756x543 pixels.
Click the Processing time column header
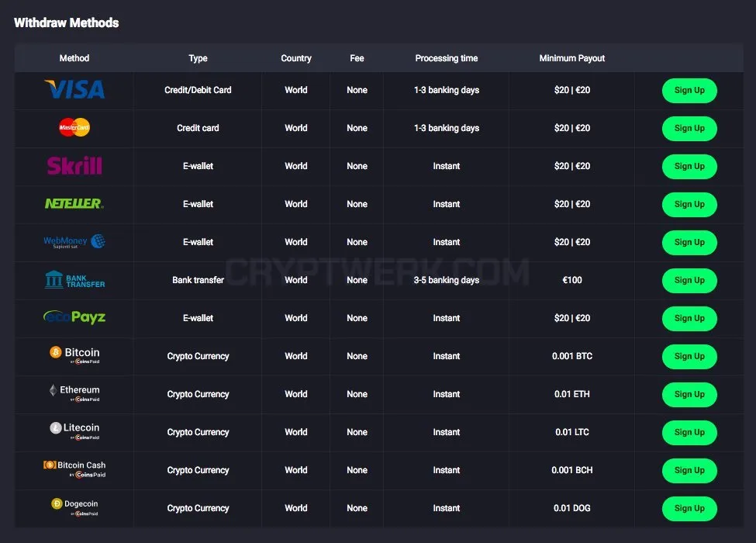[447, 58]
